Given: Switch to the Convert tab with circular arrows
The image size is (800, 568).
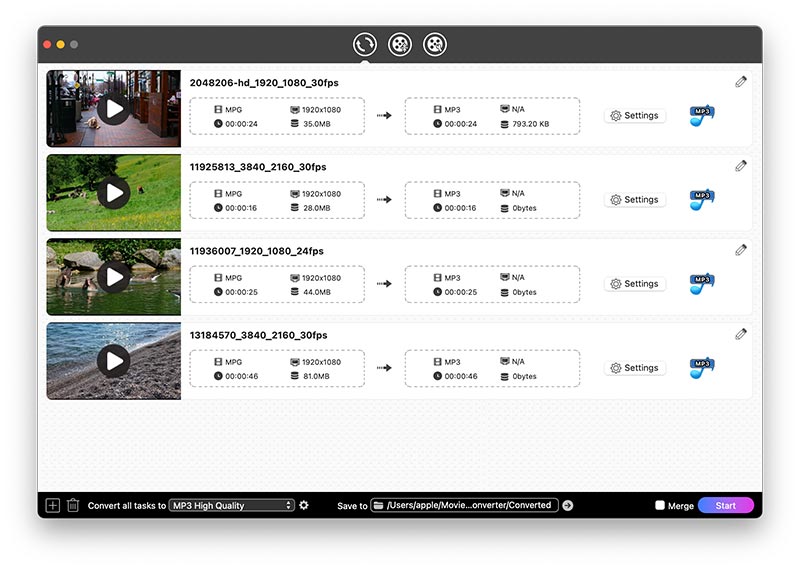Looking at the screenshot, I should point(365,44).
